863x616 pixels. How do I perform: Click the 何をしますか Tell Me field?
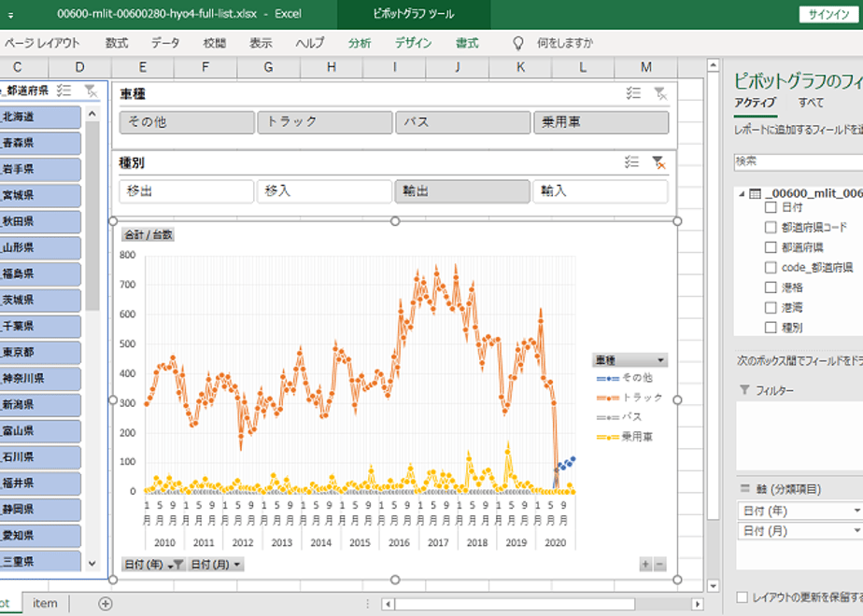pos(565,43)
